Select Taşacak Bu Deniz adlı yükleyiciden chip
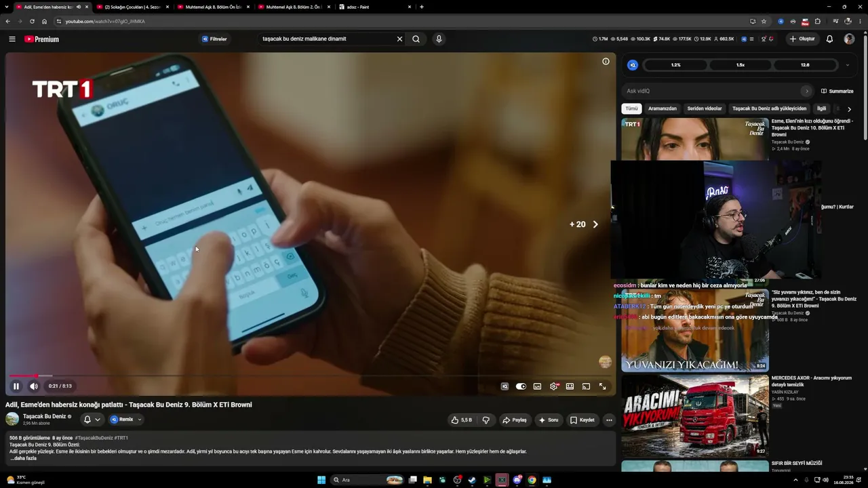Screen dimensions: 868x488 coord(769,108)
